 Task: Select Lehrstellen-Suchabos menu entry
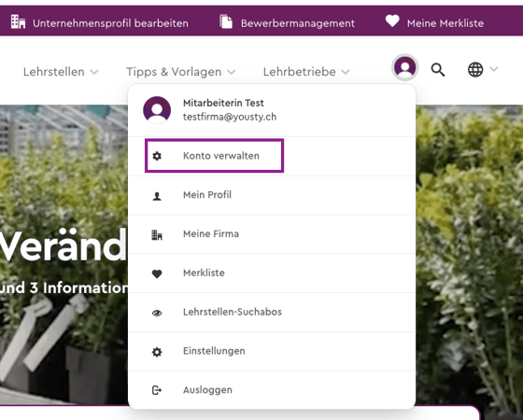point(272,312)
